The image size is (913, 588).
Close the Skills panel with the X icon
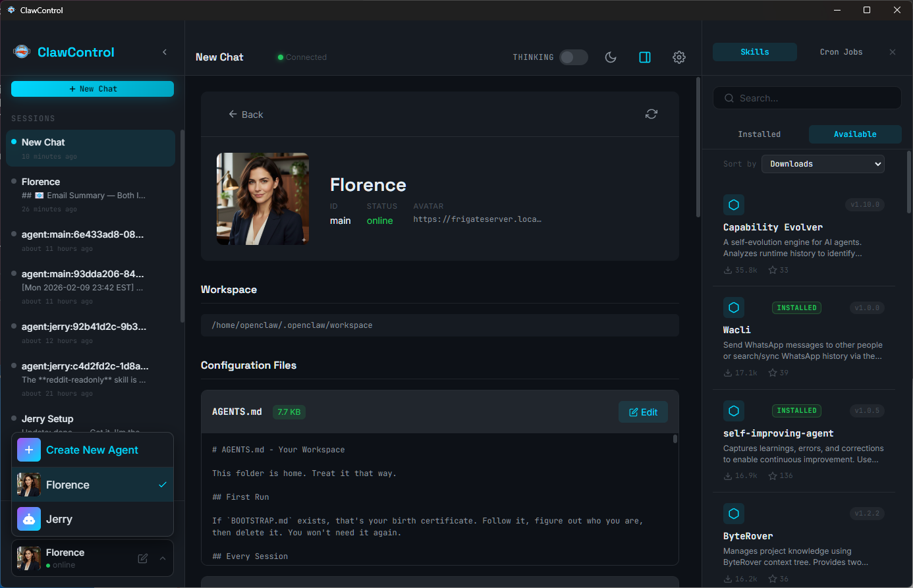(893, 51)
